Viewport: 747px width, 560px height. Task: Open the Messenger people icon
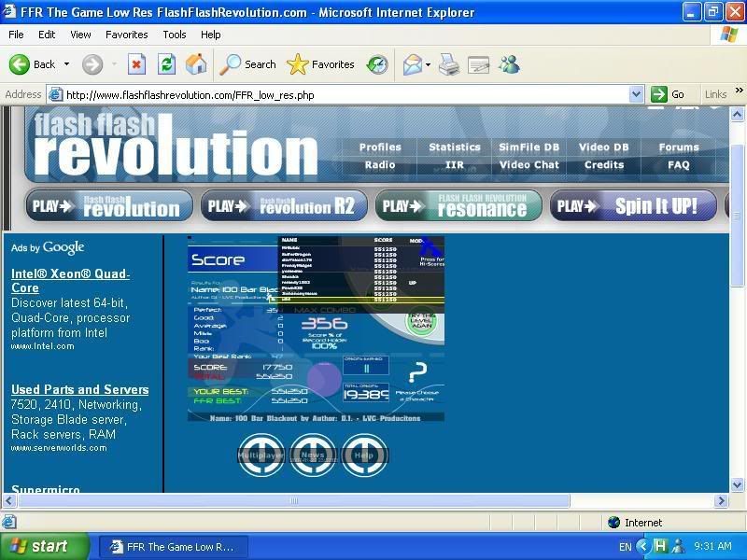(509, 64)
